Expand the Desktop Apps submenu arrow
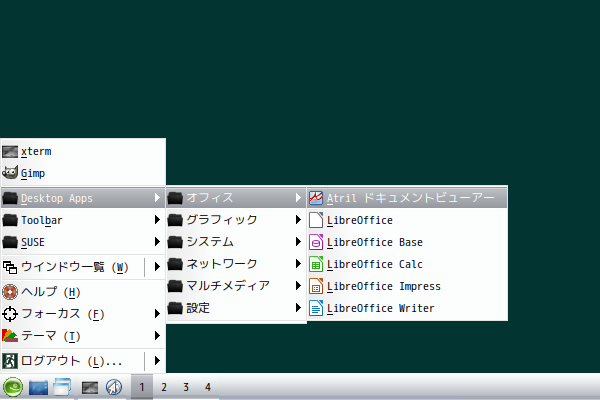600x400 pixels. (x=157, y=198)
